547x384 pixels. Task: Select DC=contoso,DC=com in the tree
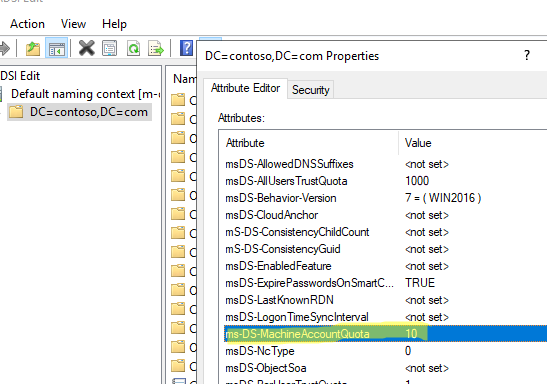(x=89, y=112)
